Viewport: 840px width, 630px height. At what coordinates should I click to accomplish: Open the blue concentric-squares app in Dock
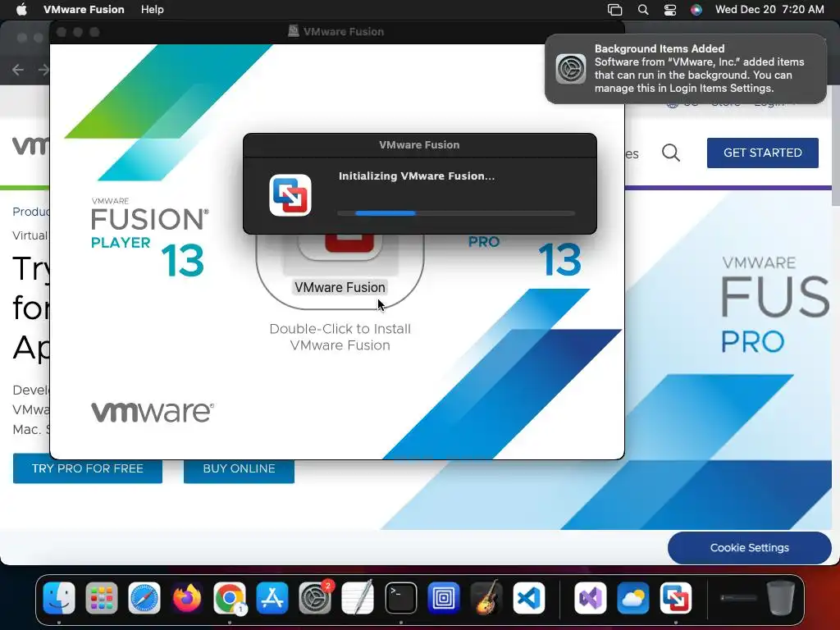click(444, 598)
